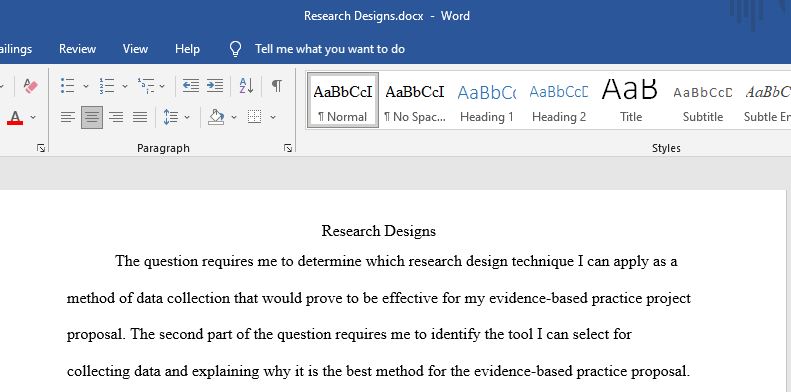
Task: Click the Clear All Formatting eraser icon
Action: pyautogui.click(x=30, y=86)
